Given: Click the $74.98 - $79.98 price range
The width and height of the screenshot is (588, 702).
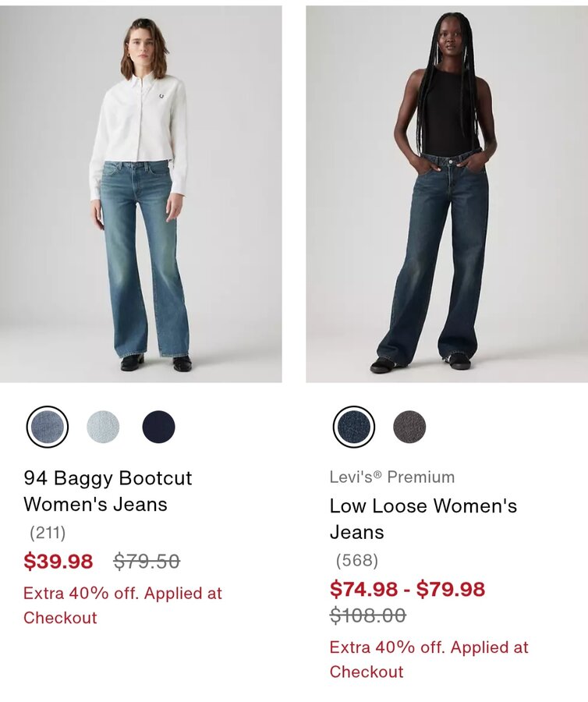Looking at the screenshot, I should pyautogui.click(x=407, y=589).
